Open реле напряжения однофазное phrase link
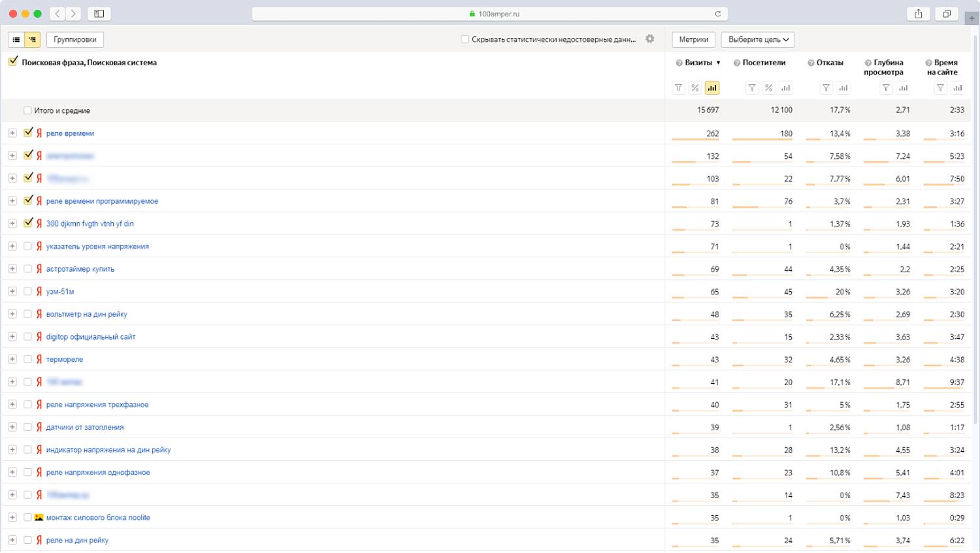The width and height of the screenshot is (980, 553). (98, 472)
